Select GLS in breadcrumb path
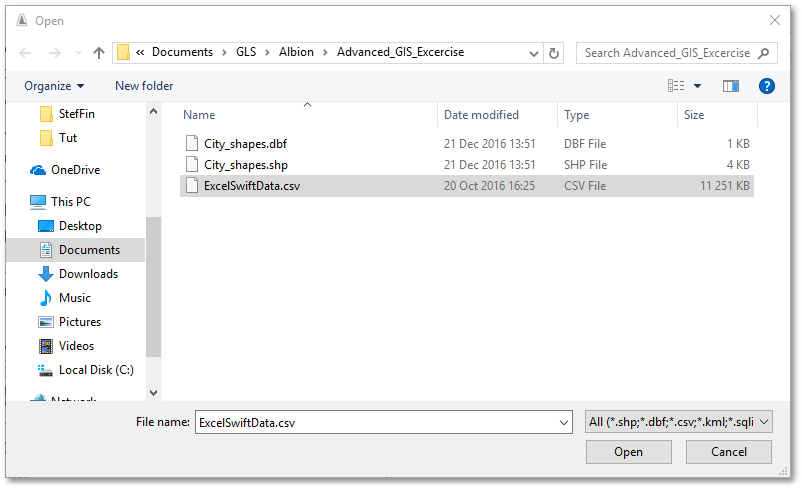The image size is (802, 489). [x=246, y=52]
